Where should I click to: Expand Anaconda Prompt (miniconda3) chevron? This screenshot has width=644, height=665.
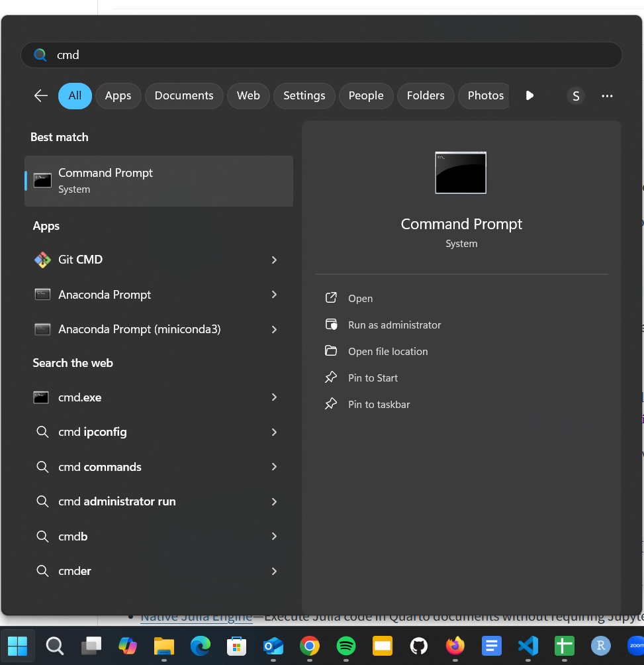tap(274, 329)
